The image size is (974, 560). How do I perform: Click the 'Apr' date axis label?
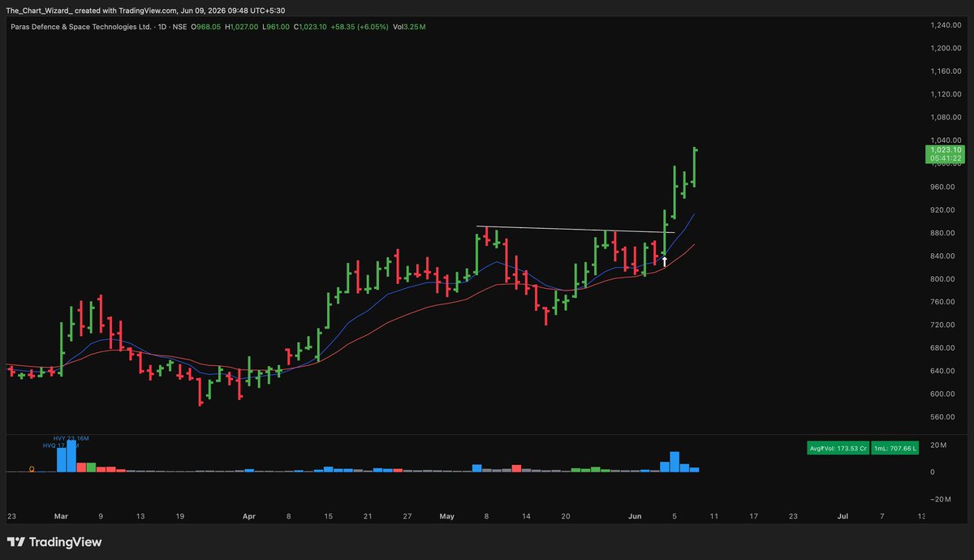point(249,515)
